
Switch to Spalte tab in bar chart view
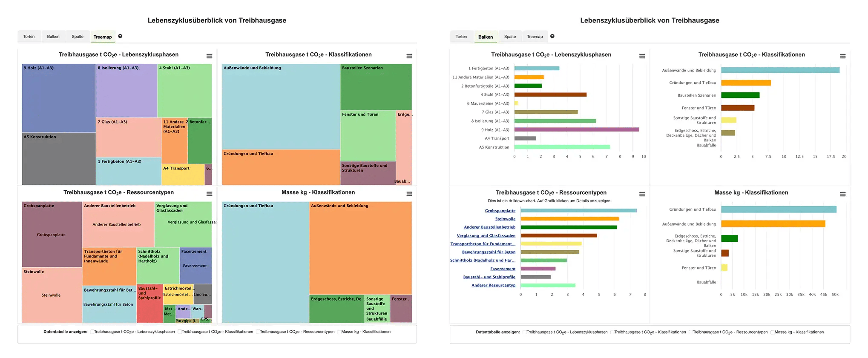(x=510, y=37)
